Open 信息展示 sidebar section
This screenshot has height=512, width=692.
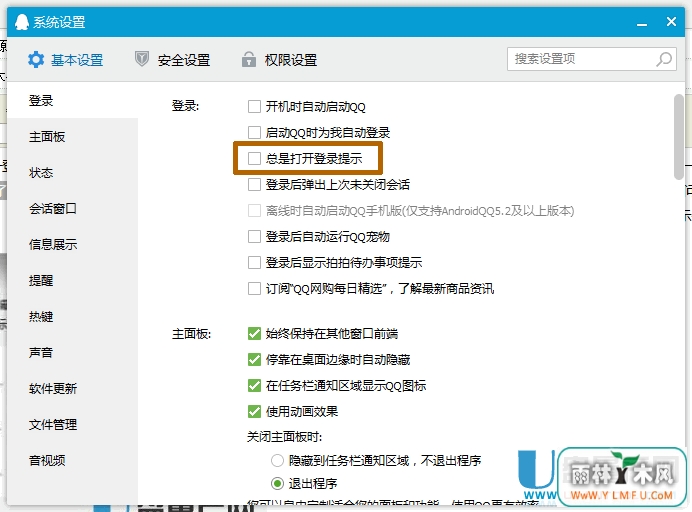tap(72, 245)
